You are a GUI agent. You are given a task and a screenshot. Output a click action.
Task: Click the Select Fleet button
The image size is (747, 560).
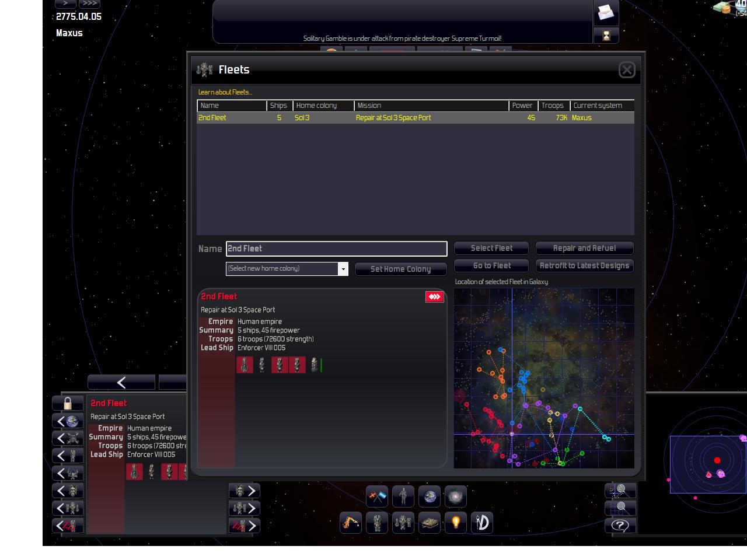[x=491, y=248]
